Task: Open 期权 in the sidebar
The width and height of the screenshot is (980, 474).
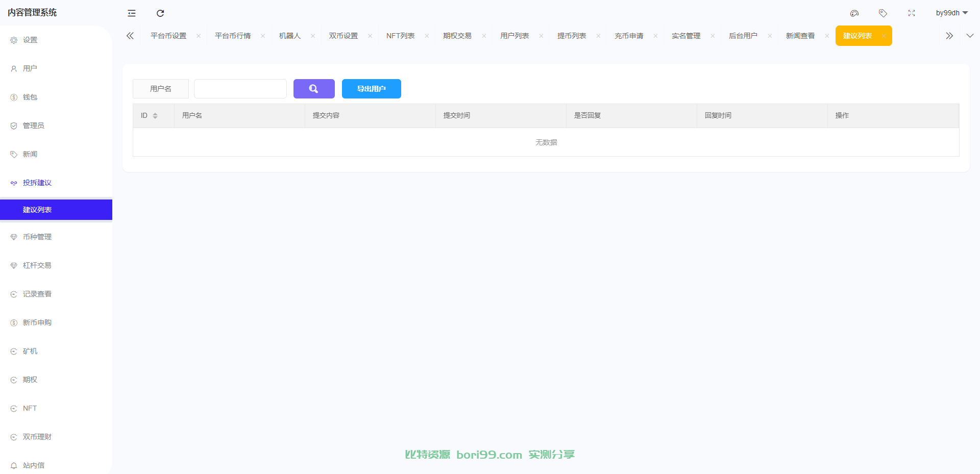Action: click(56, 380)
